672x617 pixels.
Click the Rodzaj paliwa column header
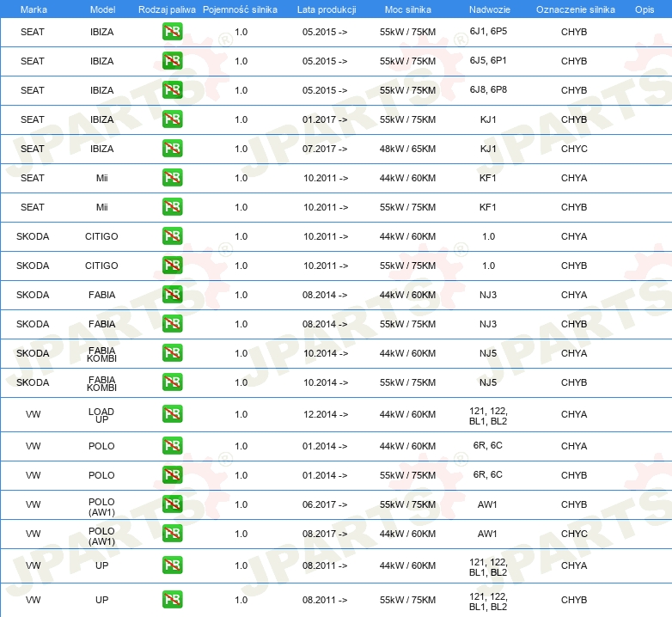(x=167, y=9)
